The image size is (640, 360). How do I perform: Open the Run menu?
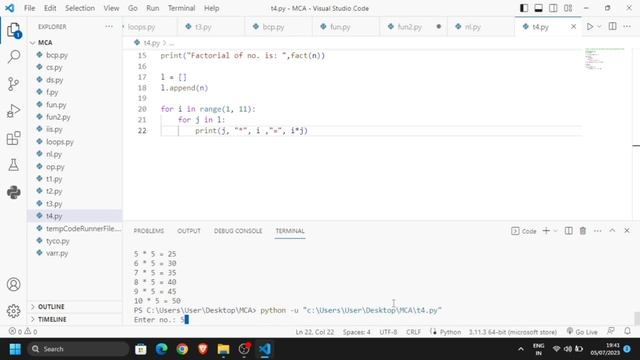coord(153,8)
